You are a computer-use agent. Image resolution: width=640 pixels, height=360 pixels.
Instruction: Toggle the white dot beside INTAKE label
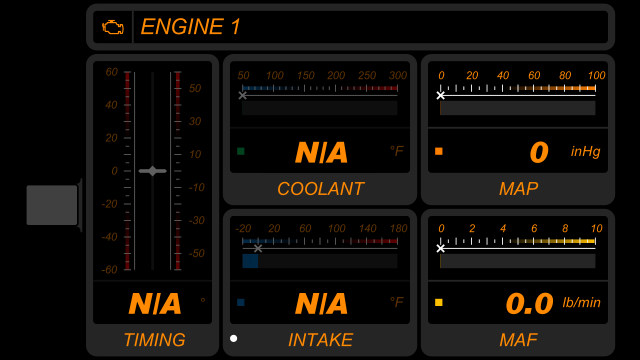tap(233, 338)
